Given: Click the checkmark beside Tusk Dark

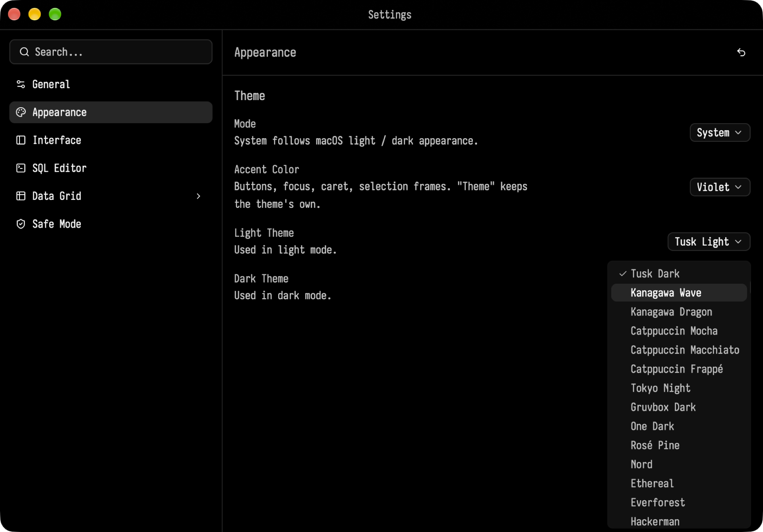Looking at the screenshot, I should pos(623,274).
